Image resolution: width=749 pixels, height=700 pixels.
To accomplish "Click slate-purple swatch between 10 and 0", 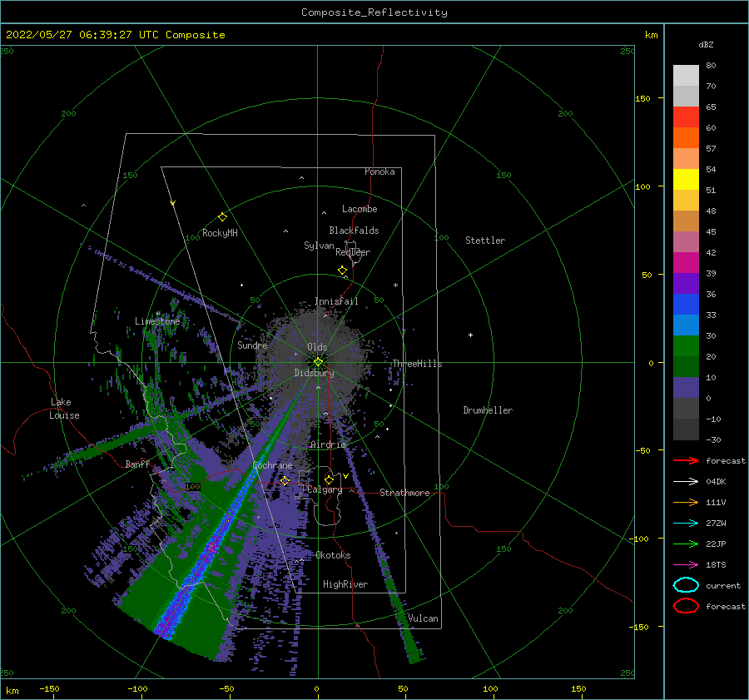I will pyautogui.click(x=686, y=387).
